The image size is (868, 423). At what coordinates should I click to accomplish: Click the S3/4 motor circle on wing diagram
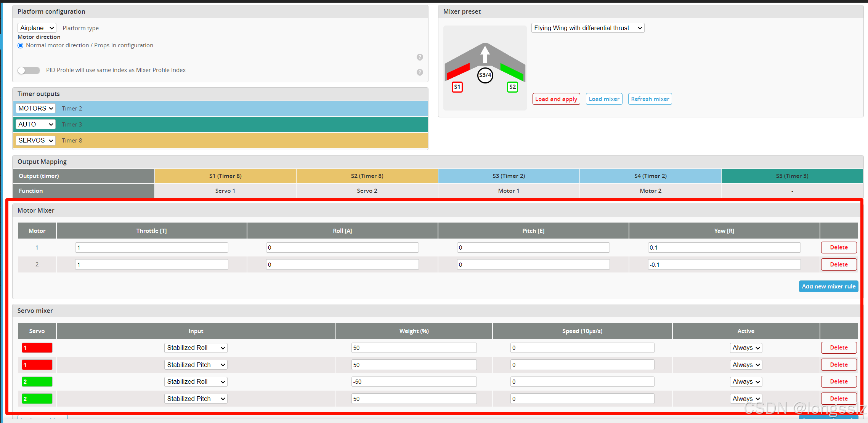pyautogui.click(x=485, y=75)
